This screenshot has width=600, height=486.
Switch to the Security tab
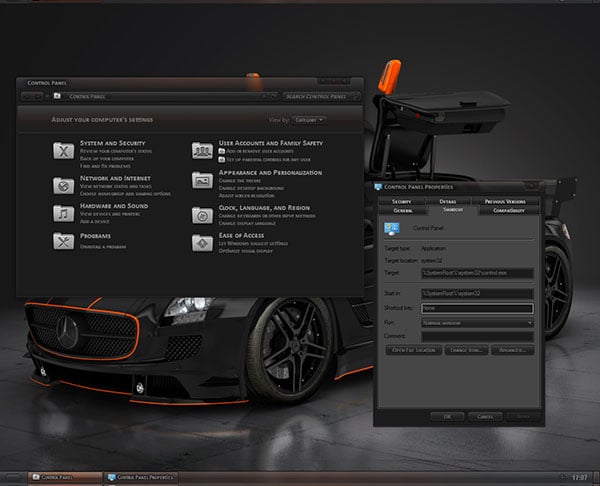[401, 201]
